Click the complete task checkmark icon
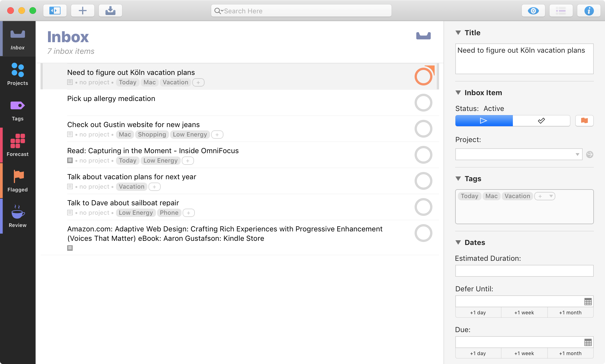605x364 pixels. click(541, 120)
